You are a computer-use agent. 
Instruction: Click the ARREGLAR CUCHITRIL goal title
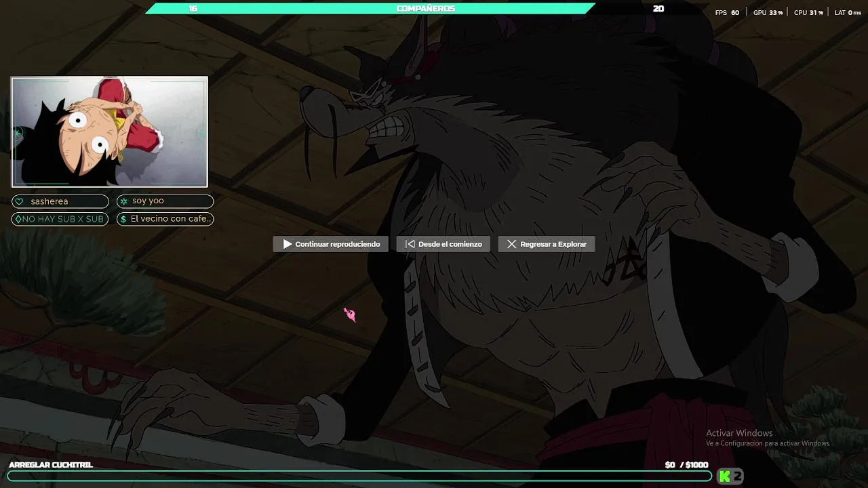coord(51,465)
